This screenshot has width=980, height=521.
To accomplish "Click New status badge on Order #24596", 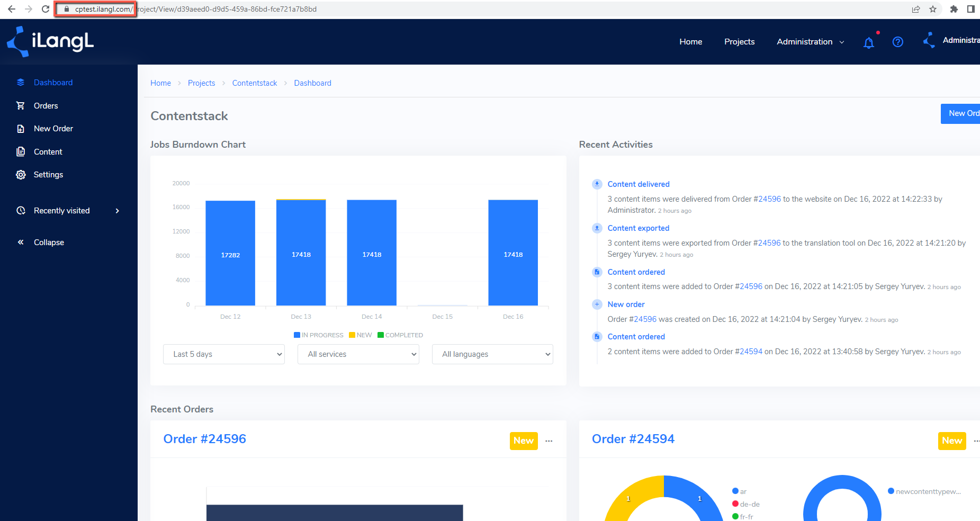I will 524,441.
